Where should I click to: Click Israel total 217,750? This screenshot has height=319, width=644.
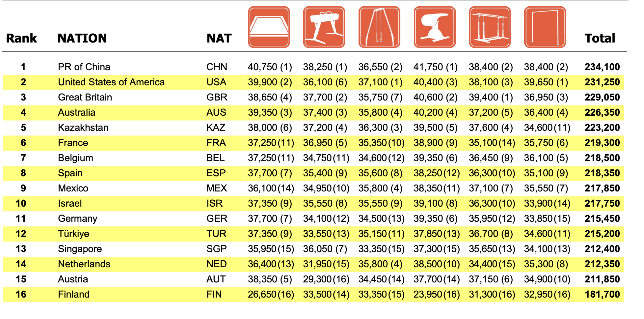[x=602, y=203]
